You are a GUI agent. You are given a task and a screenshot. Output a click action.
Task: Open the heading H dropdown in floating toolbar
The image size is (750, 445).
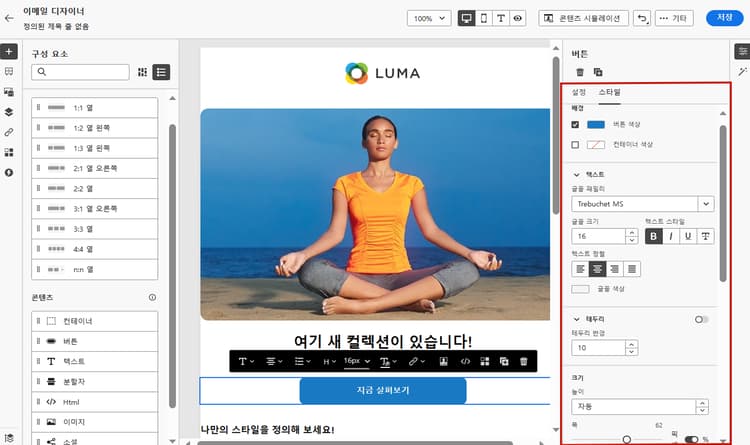point(329,361)
